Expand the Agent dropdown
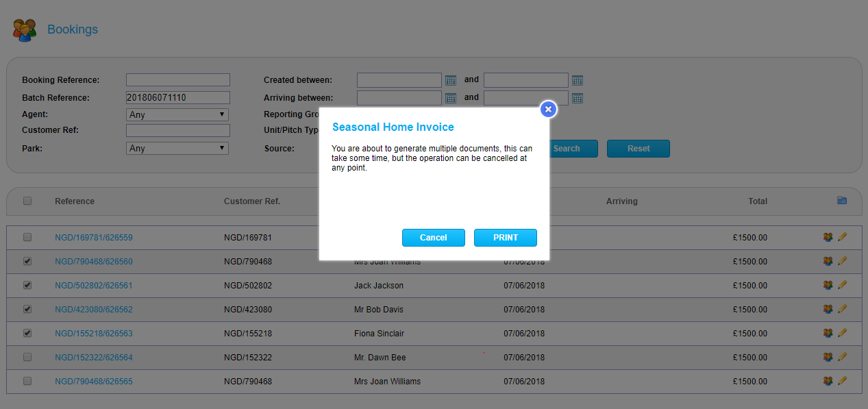Image resolution: width=868 pixels, height=409 pixels. pos(177,115)
